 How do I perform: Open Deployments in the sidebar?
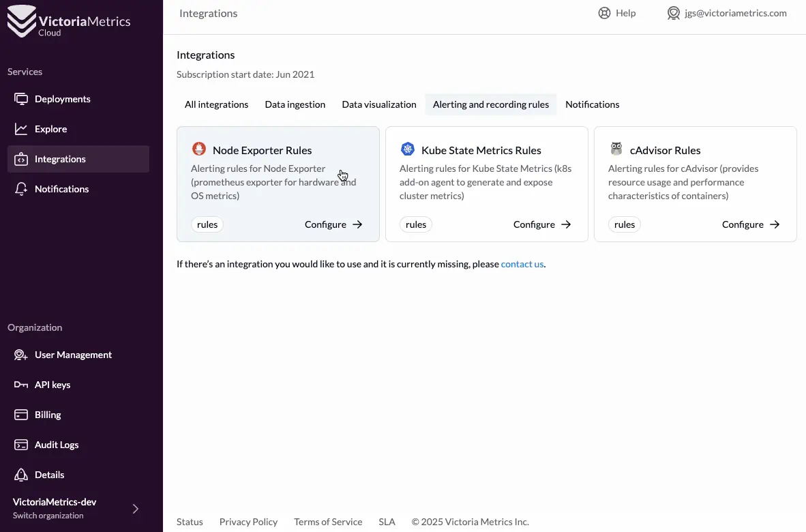[78, 99]
